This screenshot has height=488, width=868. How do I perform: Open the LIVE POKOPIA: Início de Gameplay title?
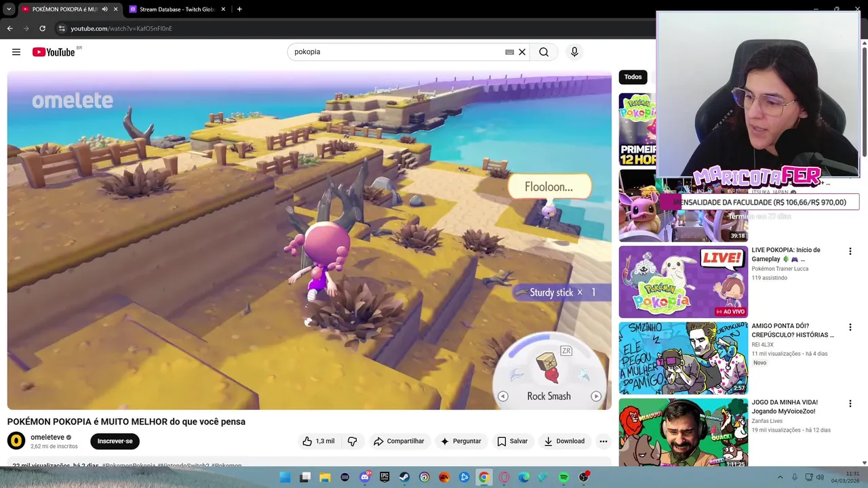click(786, 254)
